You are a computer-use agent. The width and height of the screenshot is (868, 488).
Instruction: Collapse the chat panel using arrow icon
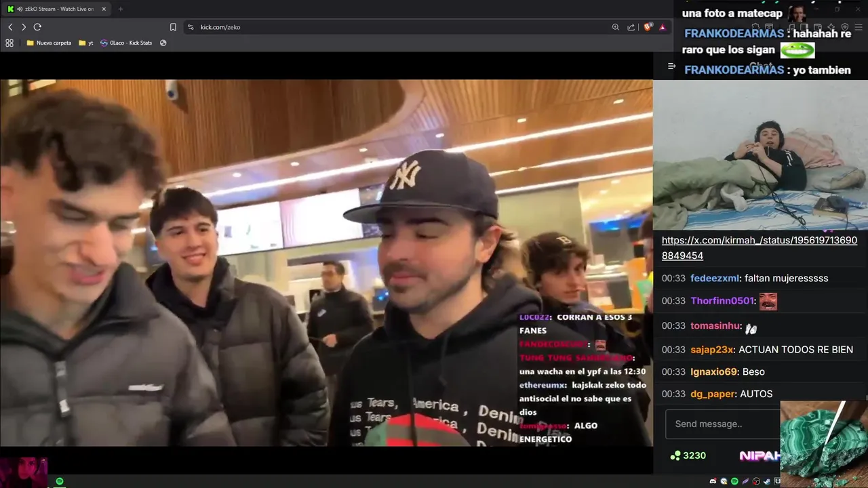[671, 66]
